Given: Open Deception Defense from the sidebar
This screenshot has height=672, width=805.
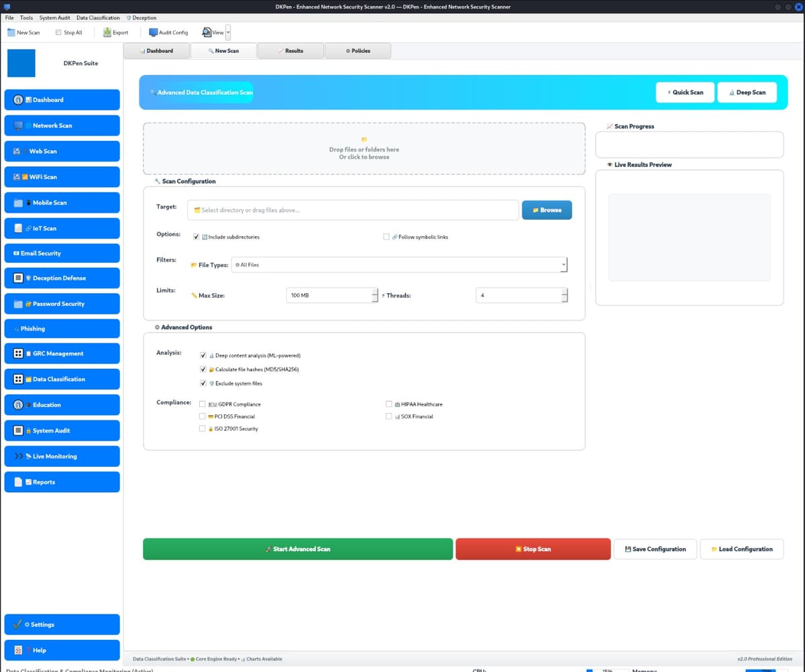Looking at the screenshot, I should [62, 278].
